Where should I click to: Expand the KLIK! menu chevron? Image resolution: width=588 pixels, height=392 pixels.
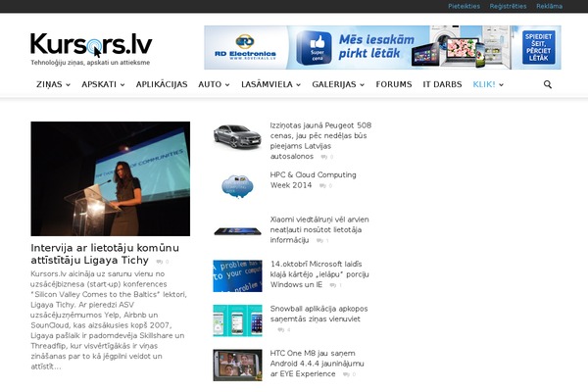[x=501, y=85]
